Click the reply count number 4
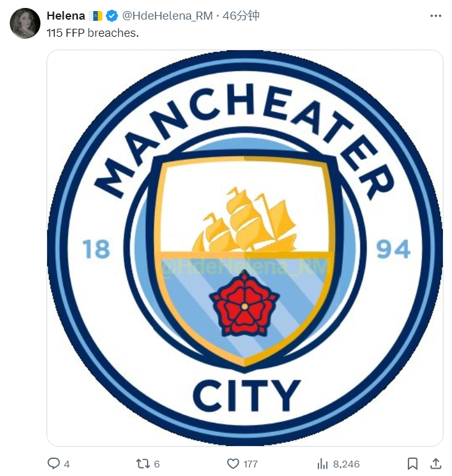Screen dimensions: 452x476 coord(67,464)
